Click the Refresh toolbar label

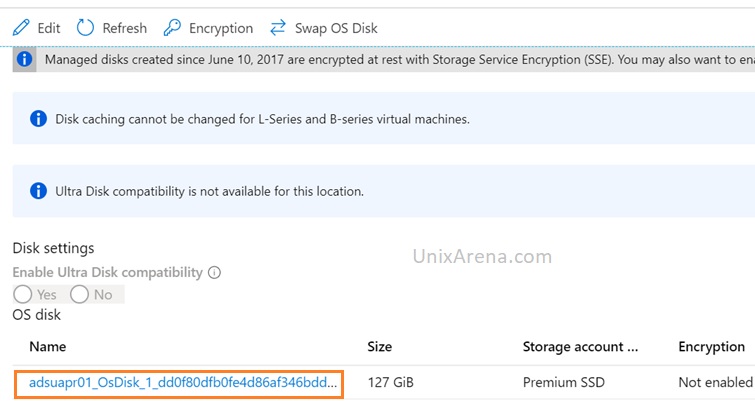[125, 28]
